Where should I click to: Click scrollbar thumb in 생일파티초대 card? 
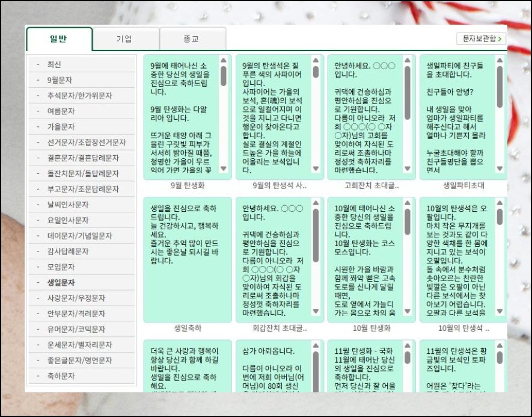click(x=500, y=87)
